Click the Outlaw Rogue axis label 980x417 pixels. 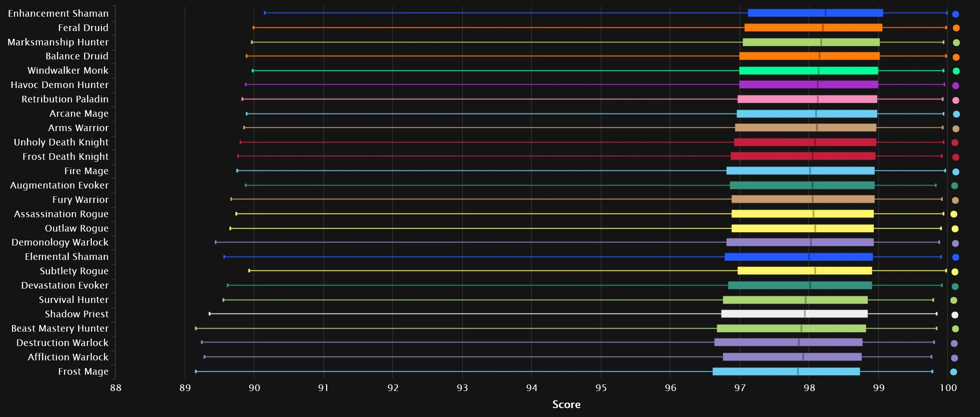[77, 228]
